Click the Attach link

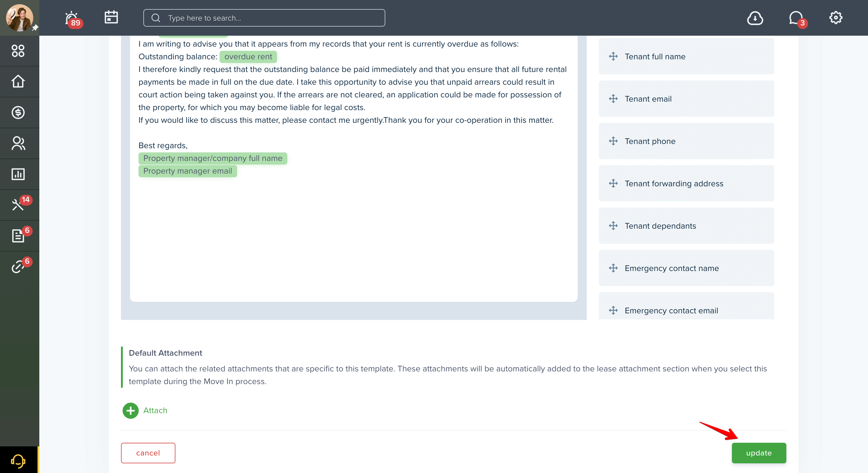coord(155,410)
